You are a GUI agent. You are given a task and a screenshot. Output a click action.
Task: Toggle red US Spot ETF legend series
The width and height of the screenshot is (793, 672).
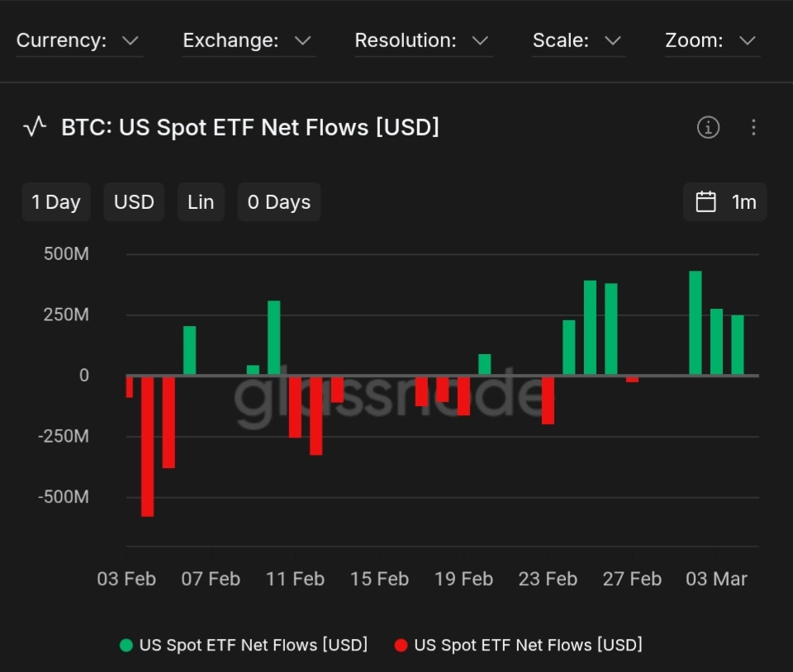527,645
